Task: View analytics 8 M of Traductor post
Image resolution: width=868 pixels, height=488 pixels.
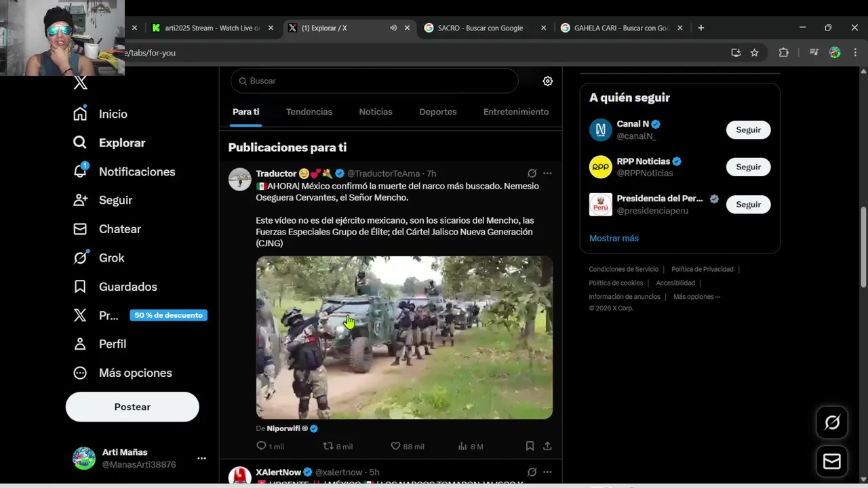Action: click(471, 446)
